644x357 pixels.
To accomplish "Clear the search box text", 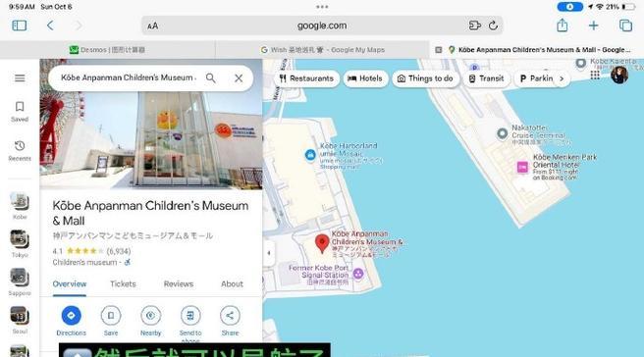I will coord(239,77).
